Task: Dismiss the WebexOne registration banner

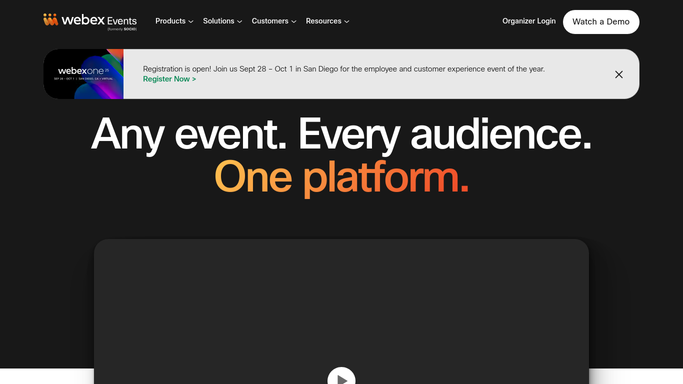Action: [619, 74]
